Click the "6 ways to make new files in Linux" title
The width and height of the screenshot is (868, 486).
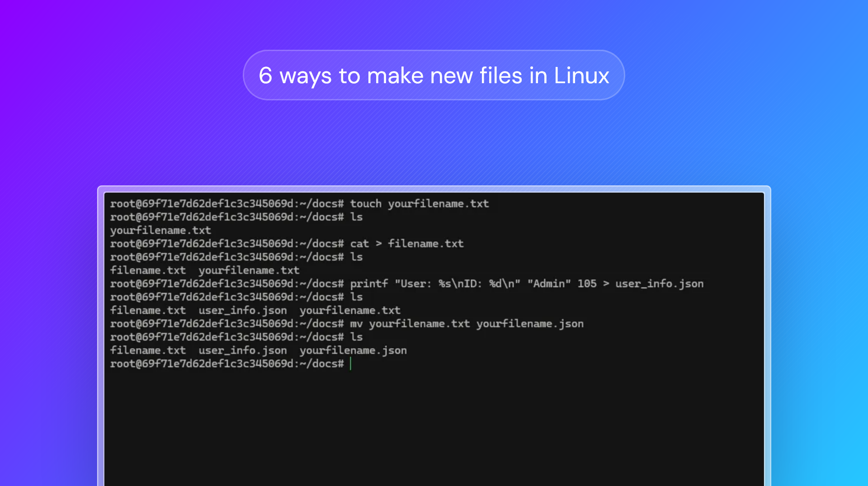click(434, 75)
